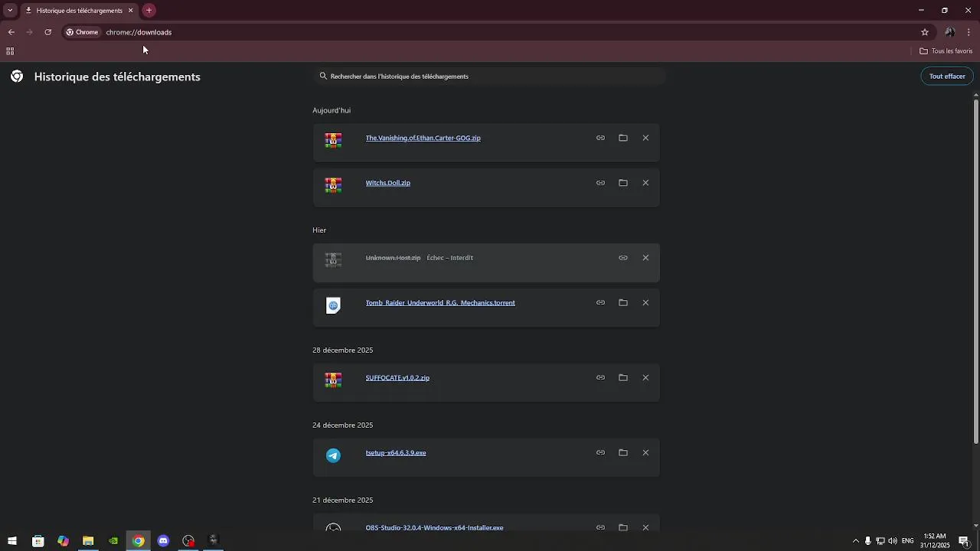This screenshot has width=980, height=551.
Task: Show tsetup-x64.6.3.9.exe in folder
Action: (x=623, y=452)
